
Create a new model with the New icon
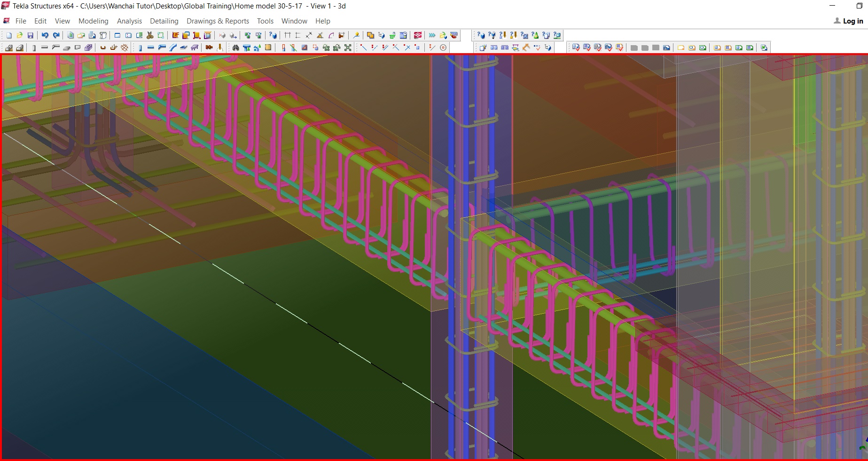pos(9,35)
